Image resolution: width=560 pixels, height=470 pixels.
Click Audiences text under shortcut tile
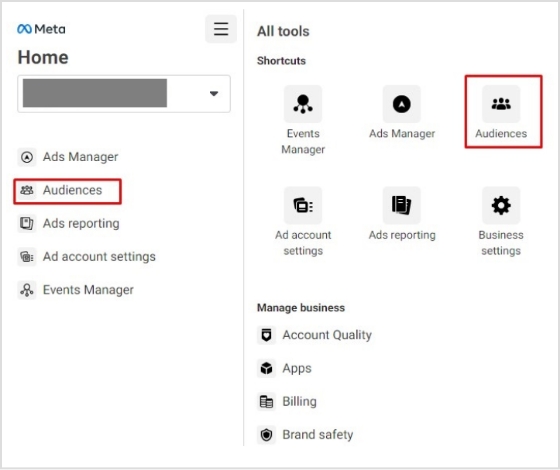point(501,134)
